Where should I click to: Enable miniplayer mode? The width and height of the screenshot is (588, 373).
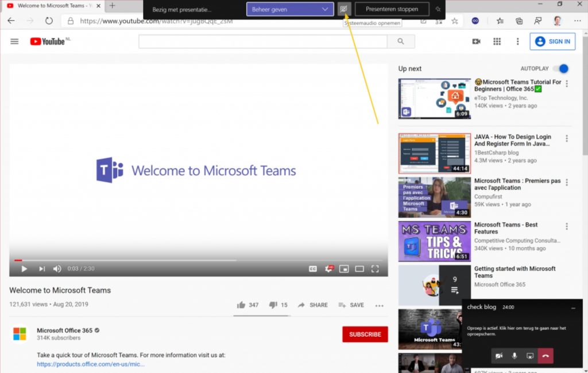point(344,268)
